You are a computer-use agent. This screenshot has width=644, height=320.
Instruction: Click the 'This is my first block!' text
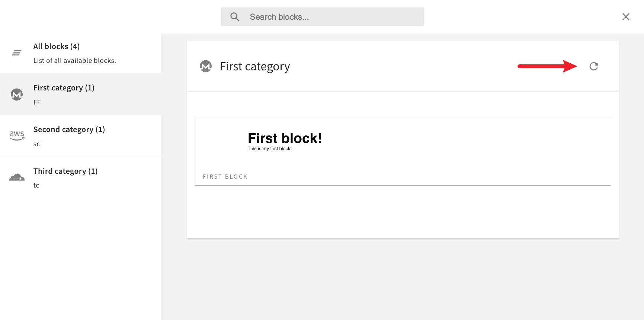pos(270,148)
